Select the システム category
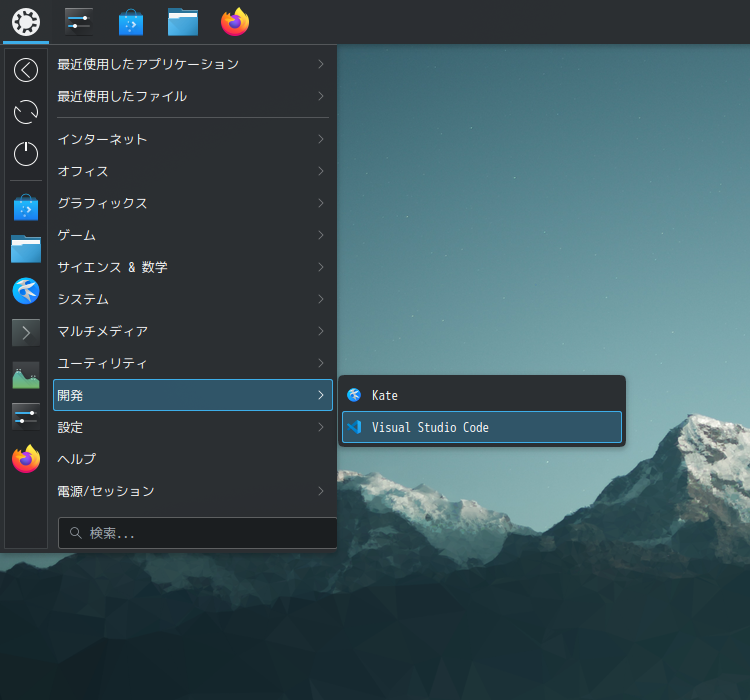The height and width of the screenshot is (700, 750). coord(192,299)
